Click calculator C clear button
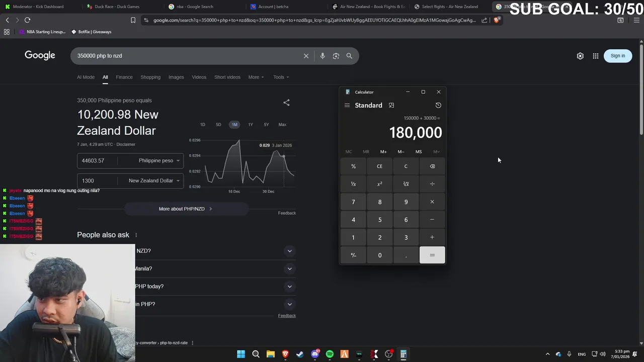 point(406,166)
